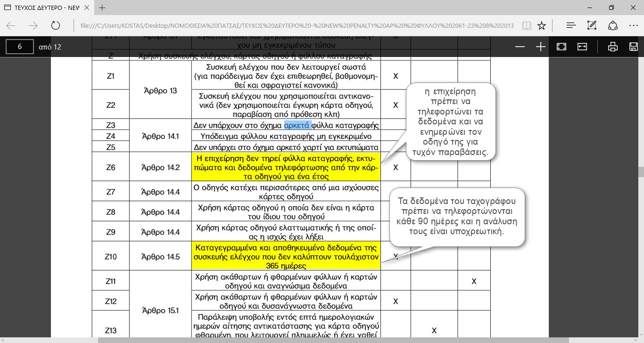Click Z9 row description Χρήση κάρτας ελαττωματικής

pyautogui.click(x=286, y=231)
